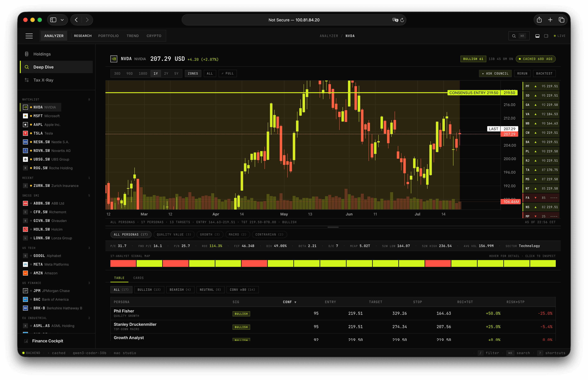Image resolution: width=588 pixels, height=380 pixels.
Task: Switch to the Research tab
Action: tap(83, 36)
